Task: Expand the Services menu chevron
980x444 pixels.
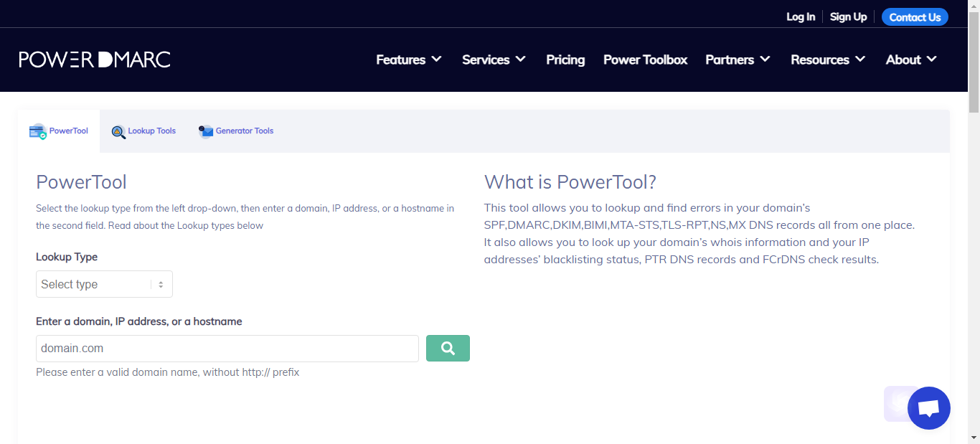Action: point(520,60)
